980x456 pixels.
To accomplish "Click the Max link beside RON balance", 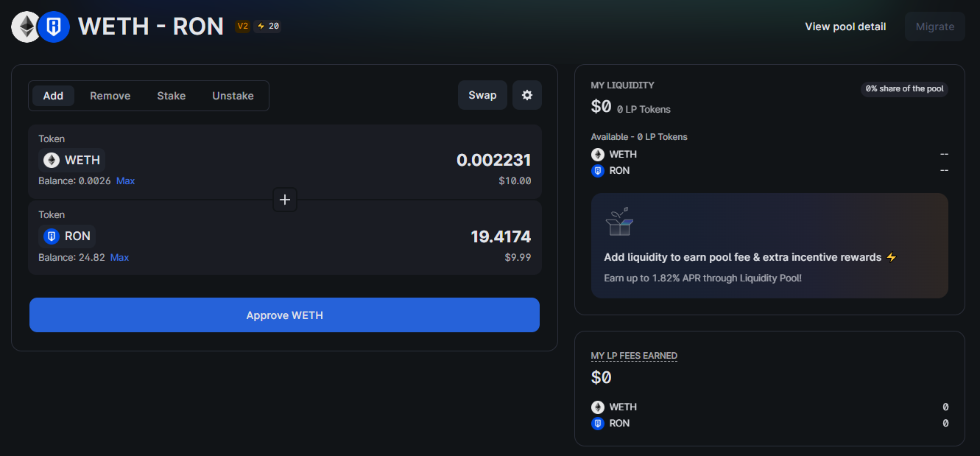I will click(119, 257).
